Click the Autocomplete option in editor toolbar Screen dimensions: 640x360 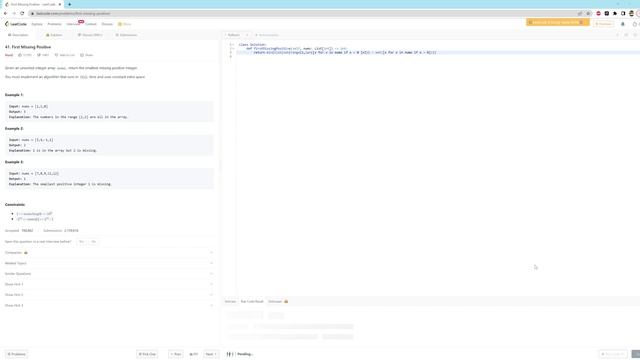(267, 35)
